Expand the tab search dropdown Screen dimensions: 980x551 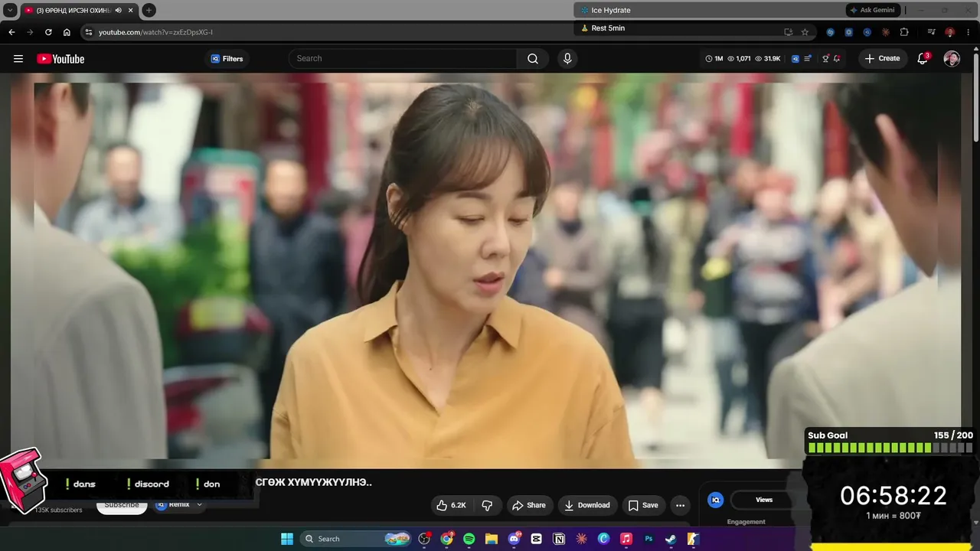(10, 10)
